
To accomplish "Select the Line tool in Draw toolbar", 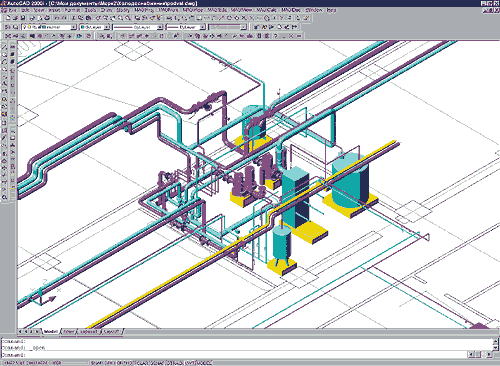I will 5,46.
